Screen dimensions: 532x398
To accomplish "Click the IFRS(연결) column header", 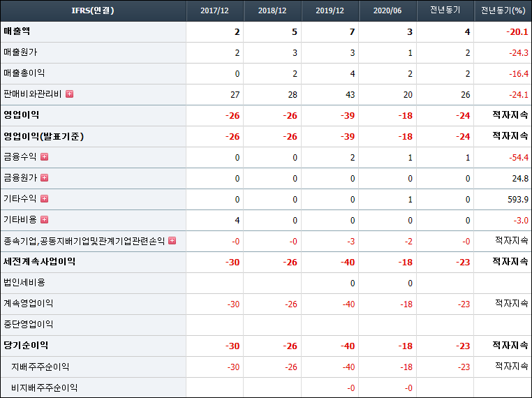I will (x=93, y=10).
